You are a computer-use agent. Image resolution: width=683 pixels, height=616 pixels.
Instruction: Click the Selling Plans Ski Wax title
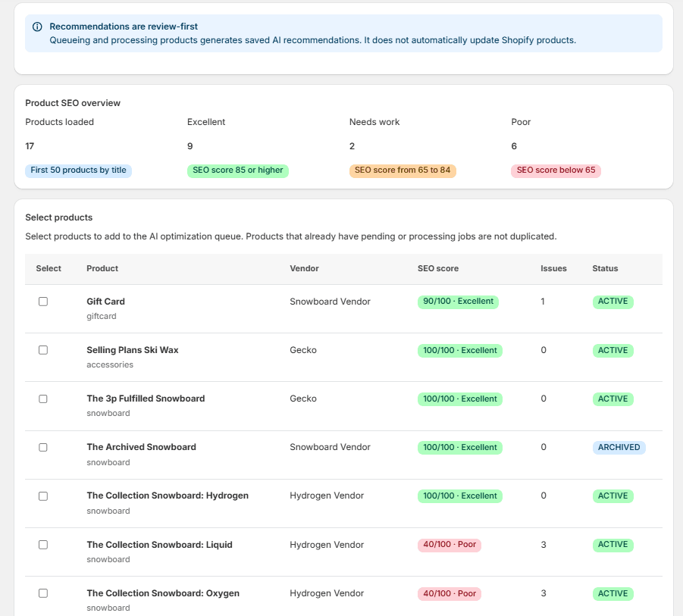133,350
